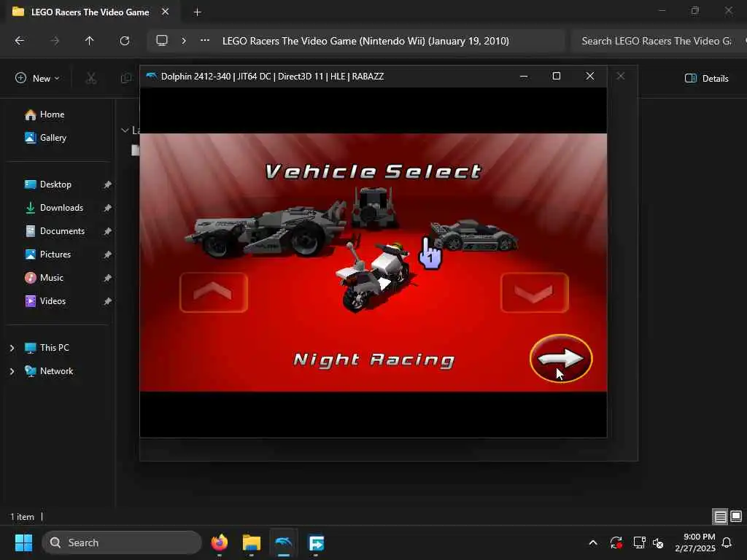Expand This PC tree node
Screen dimensions: 747x560
12,348
